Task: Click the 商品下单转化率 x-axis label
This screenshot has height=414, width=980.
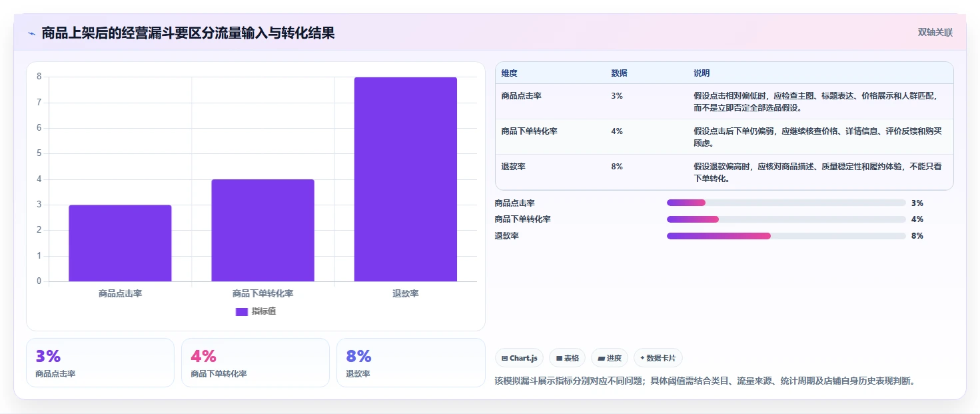Action: tap(262, 293)
